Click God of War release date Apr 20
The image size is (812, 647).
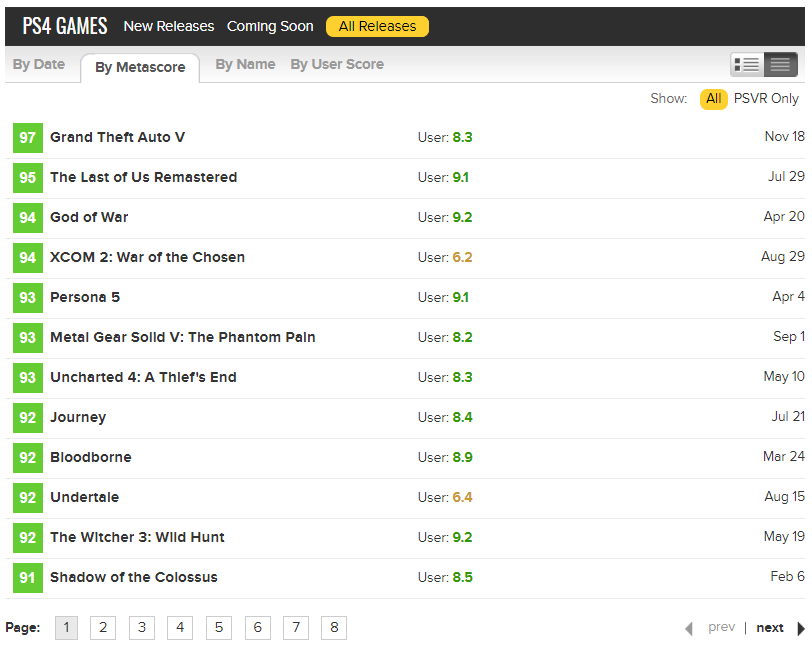[x=784, y=217]
